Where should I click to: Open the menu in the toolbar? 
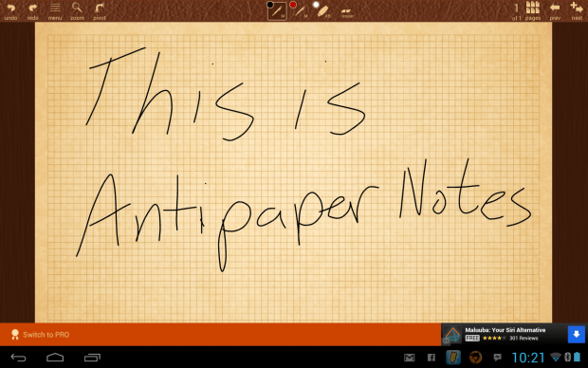[55, 10]
